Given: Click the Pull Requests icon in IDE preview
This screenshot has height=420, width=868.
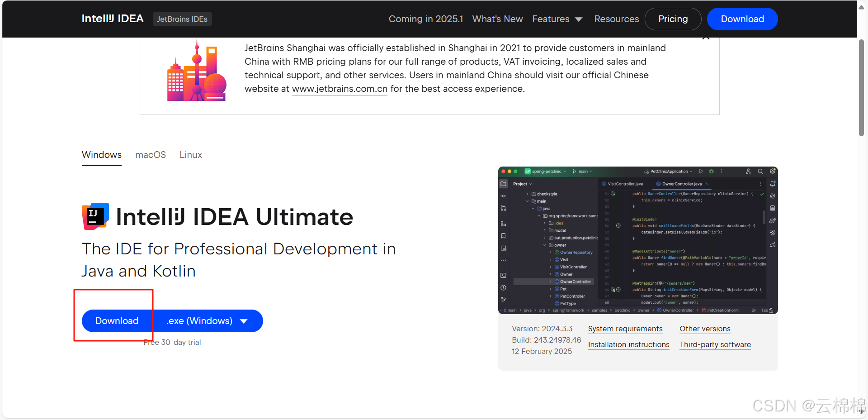Looking at the screenshot, I should 503,208.
